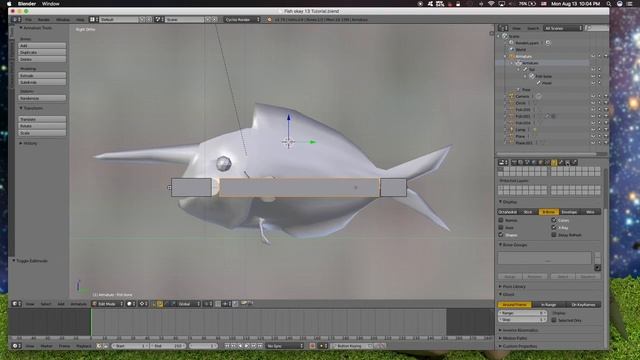This screenshot has width=640, height=360.
Task: Click the Extrude button in the tool shelf
Action: coord(42,76)
